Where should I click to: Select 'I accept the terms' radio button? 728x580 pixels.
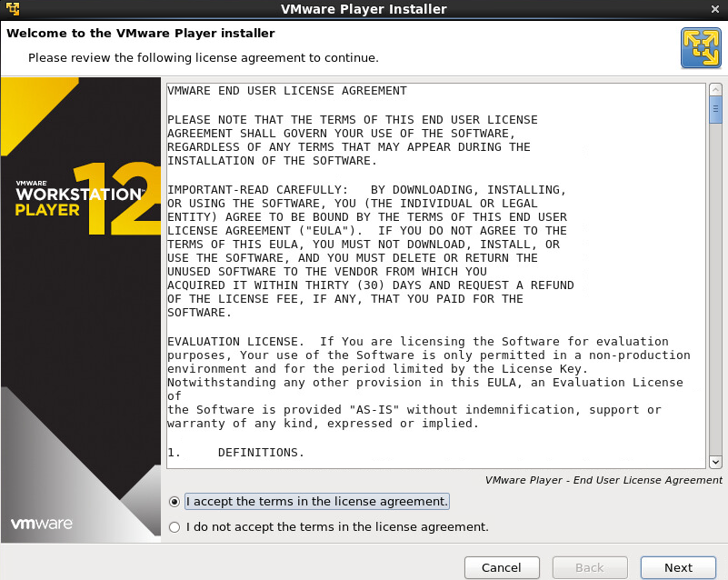(175, 502)
